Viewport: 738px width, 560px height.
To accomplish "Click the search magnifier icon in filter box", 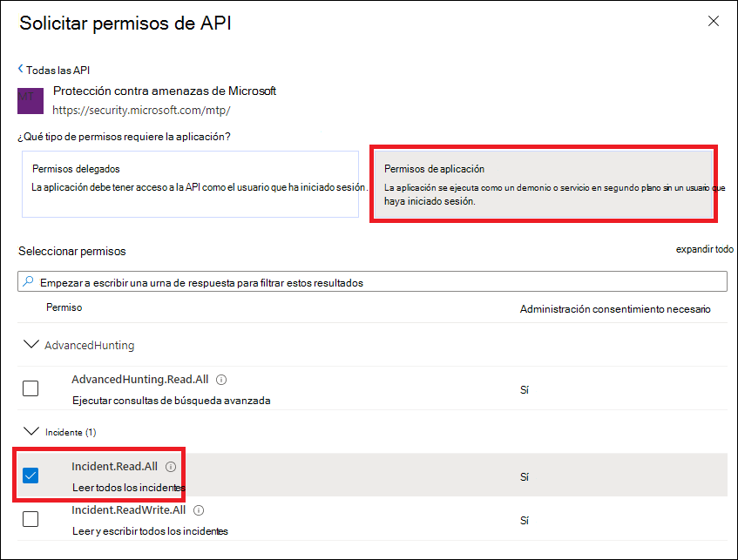I will point(29,282).
